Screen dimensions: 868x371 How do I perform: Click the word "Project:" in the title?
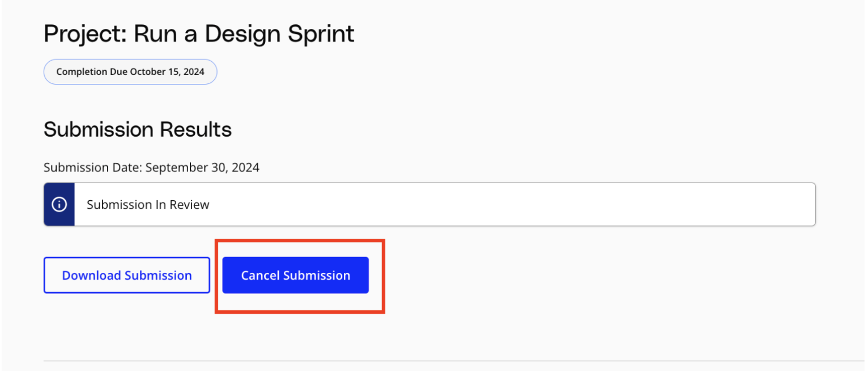point(85,34)
